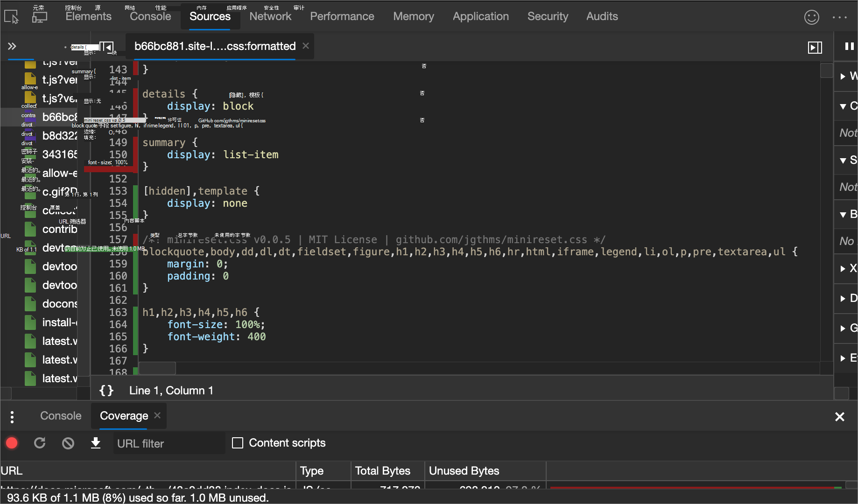
Task: Toggle the device emulation icon
Action: 39,17
